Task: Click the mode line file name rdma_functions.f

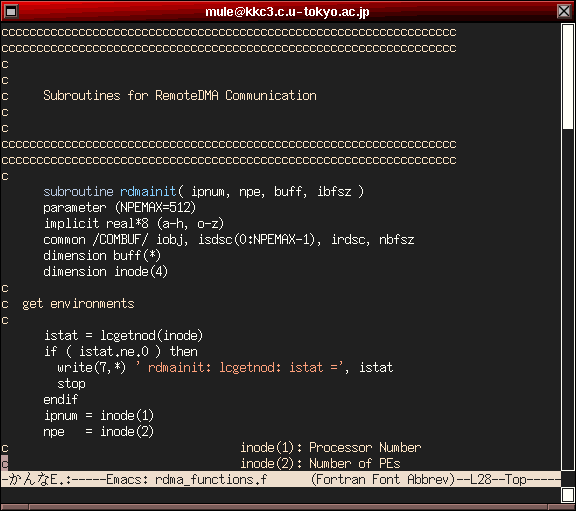Action: 211,479
